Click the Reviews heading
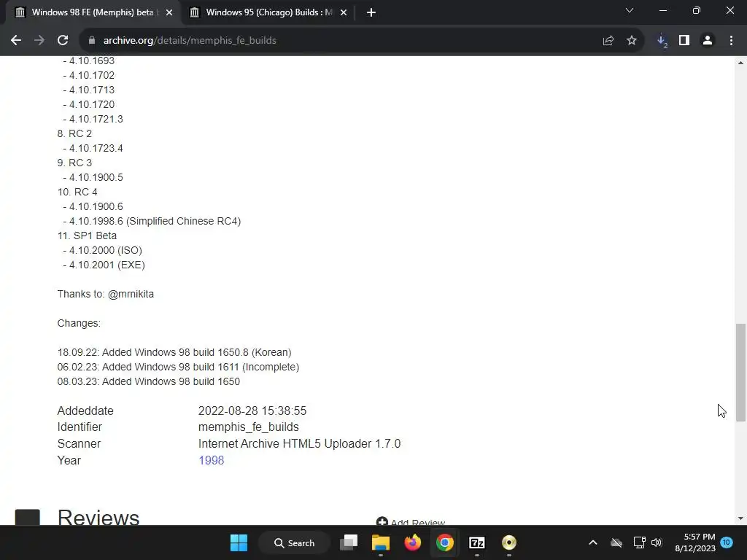 (98, 517)
